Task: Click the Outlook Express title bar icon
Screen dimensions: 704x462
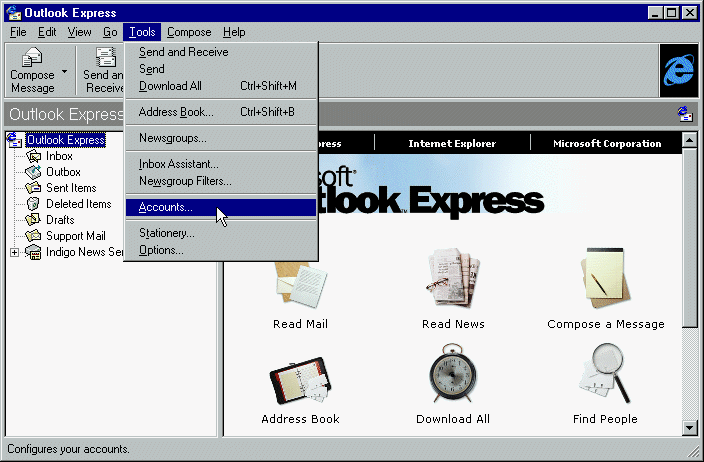Action: coord(14,13)
